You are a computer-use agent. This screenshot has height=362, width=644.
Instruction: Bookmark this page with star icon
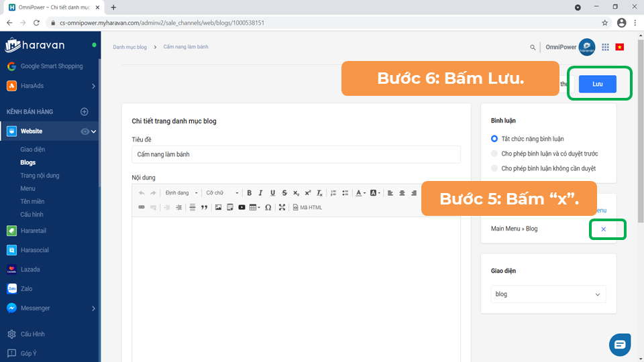604,23
